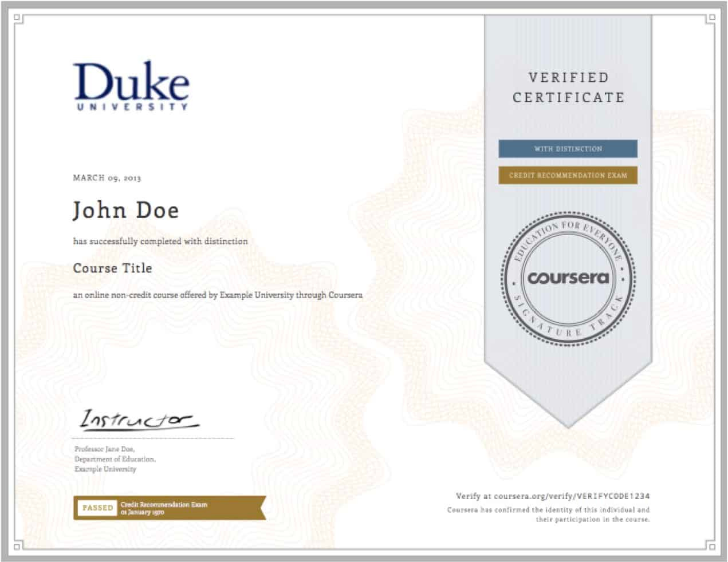Select 'Professor Jane Doe,' text

click(x=105, y=449)
